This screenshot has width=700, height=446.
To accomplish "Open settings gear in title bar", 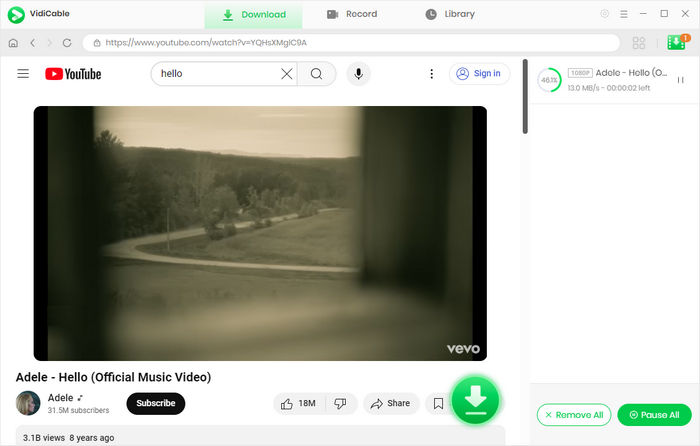I will point(604,14).
